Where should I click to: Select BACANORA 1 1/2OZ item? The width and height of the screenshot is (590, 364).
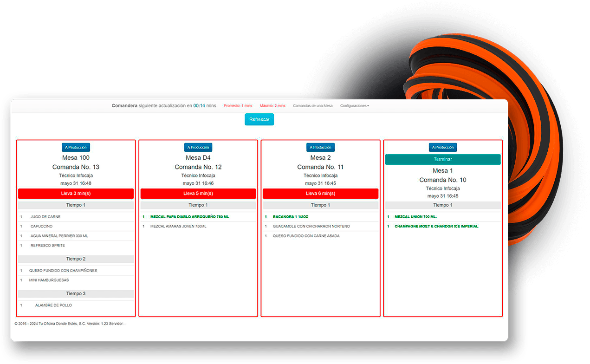coord(320,217)
